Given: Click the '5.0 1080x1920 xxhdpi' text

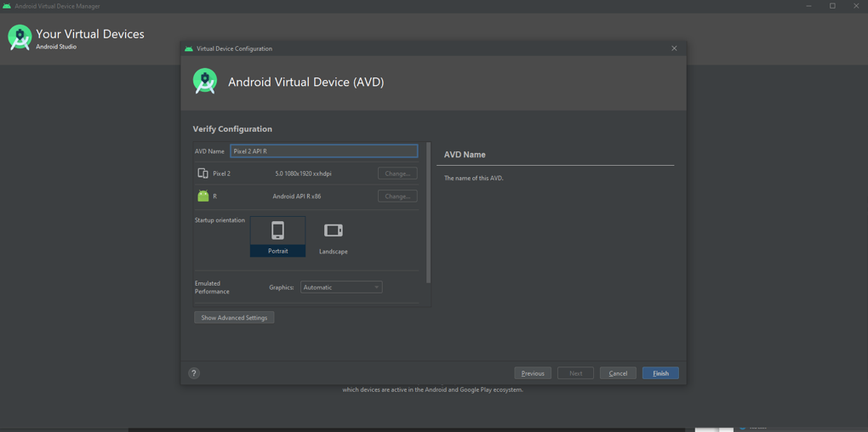Looking at the screenshot, I should pyautogui.click(x=303, y=173).
